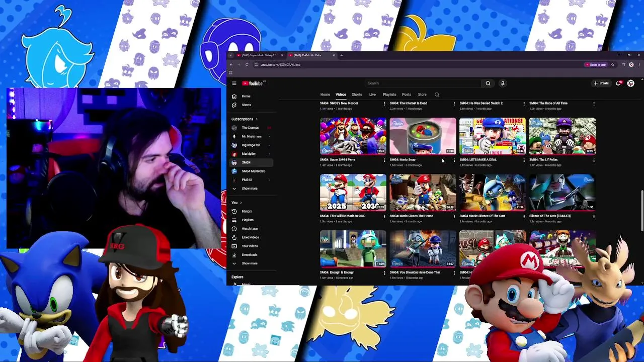Open the tab search dropdown arrow
The width and height of the screenshot is (644, 362).
pos(231,55)
